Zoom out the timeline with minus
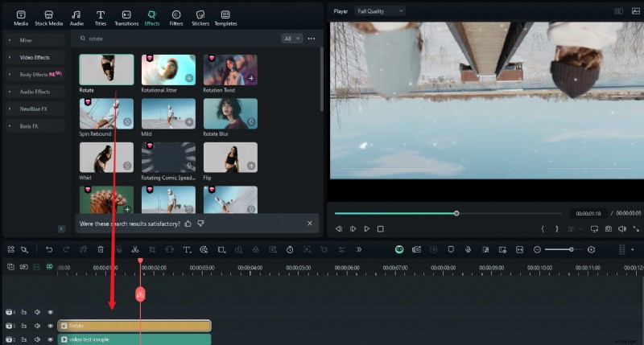 (537, 249)
